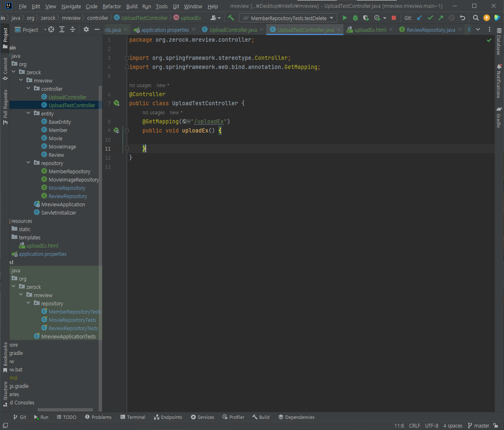504x430 pixels.
Task: Open the Refactor menu
Action: pos(112,6)
